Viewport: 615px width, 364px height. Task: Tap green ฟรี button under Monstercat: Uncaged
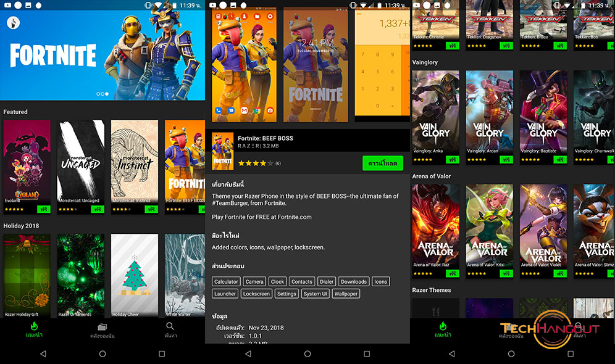coord(98,209)
